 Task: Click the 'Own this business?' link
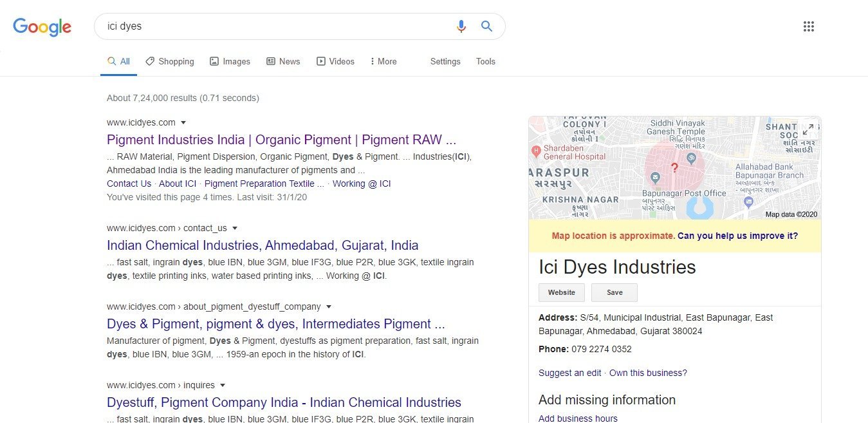pos(648,373)
